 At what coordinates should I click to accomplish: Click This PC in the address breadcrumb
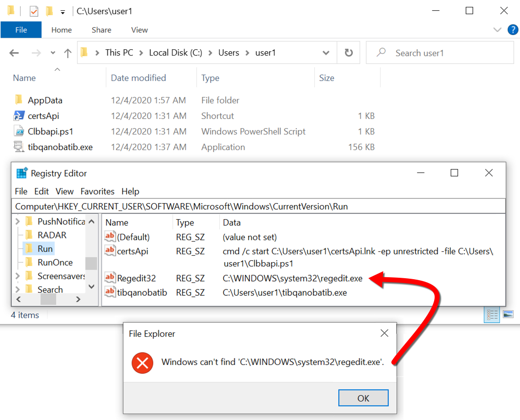119,53
